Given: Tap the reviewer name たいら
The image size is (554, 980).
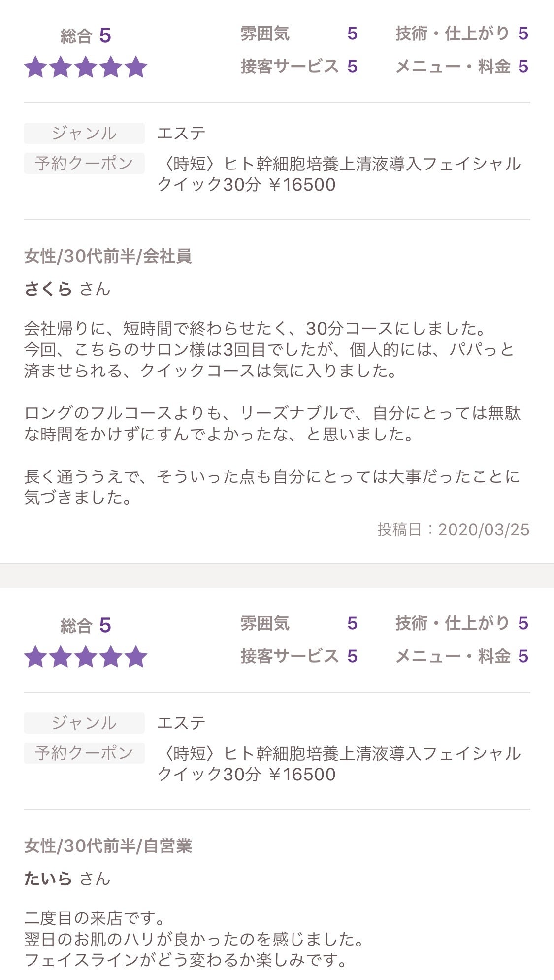Looking at the screenshot, I should click(48, 879).
